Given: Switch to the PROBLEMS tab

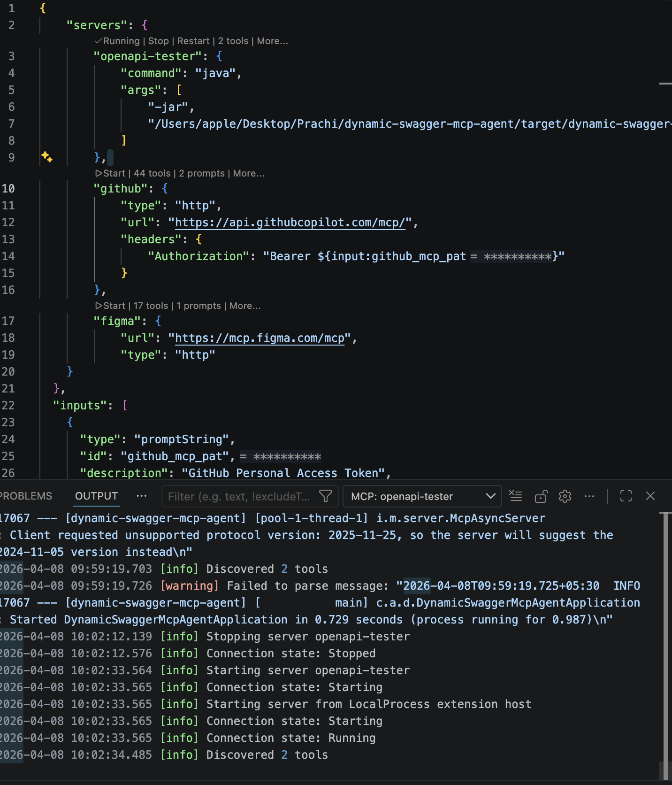Looking at the screenshot, I should 26,496.
